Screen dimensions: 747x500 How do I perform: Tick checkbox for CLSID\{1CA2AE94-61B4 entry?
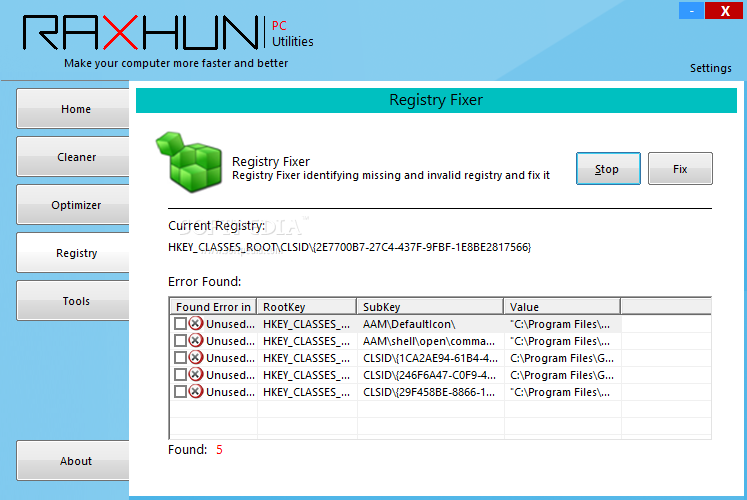pos(180,358)
